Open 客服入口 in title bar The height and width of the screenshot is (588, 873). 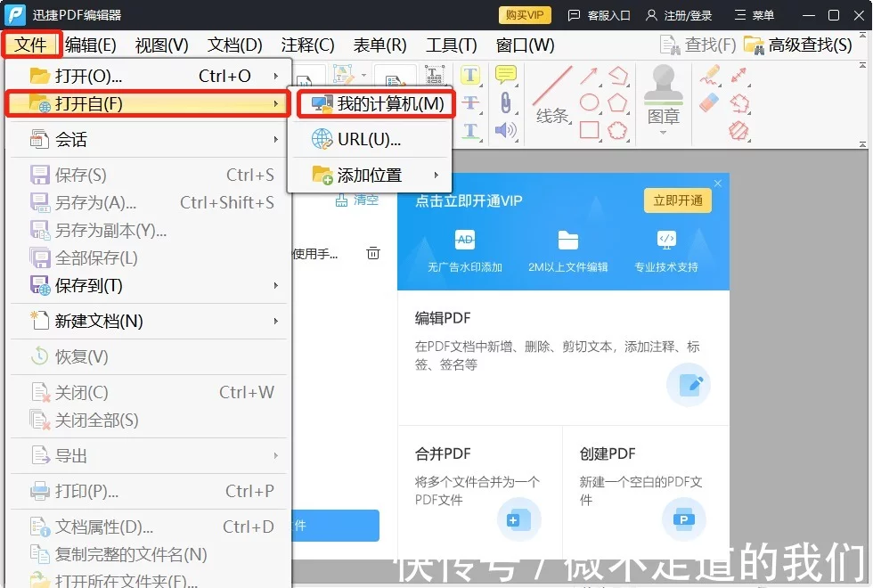599,15
